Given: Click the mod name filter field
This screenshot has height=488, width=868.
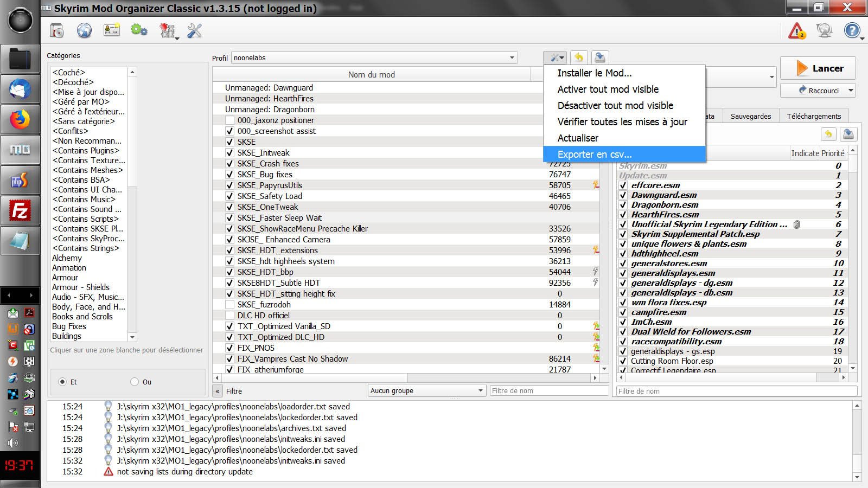Looking at the screenshot, I should [549, 390].
